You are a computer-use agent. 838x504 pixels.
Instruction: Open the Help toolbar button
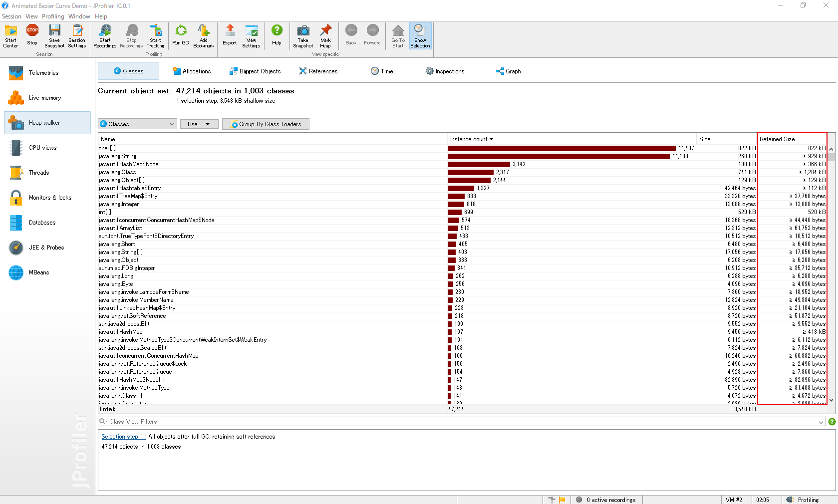click(x=277, y=36)
